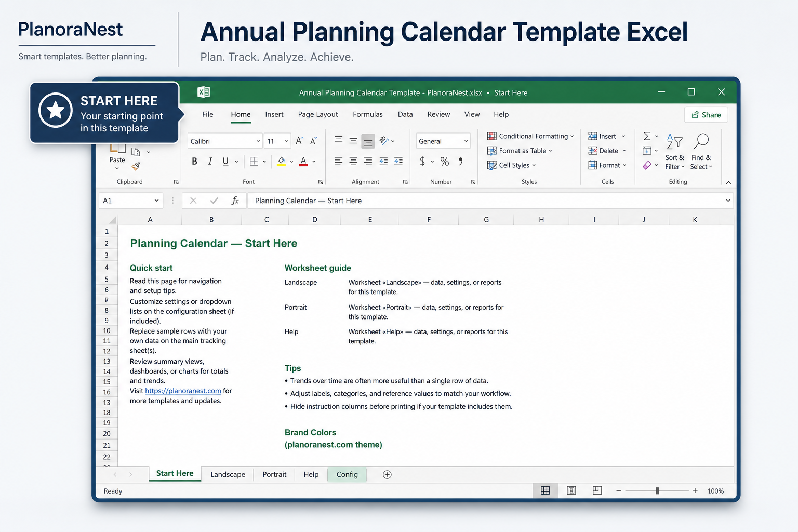Switch to Normal view icon

tap(546, 490)
